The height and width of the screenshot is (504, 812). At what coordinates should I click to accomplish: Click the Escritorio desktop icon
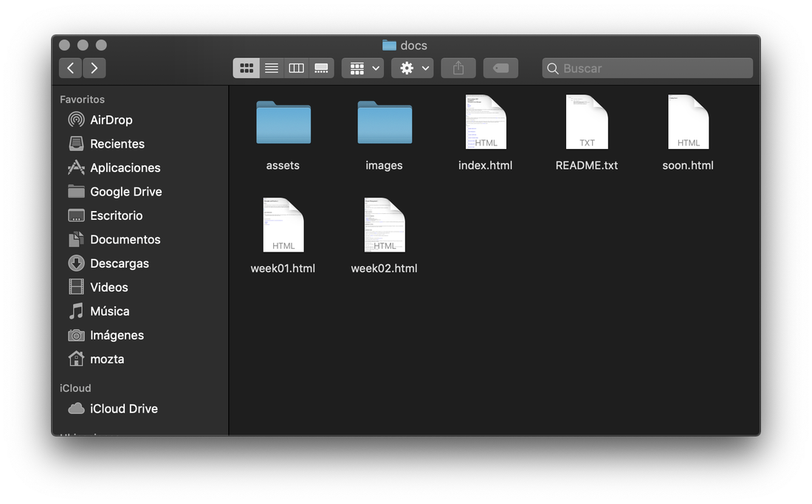click(x=76, y=215)
